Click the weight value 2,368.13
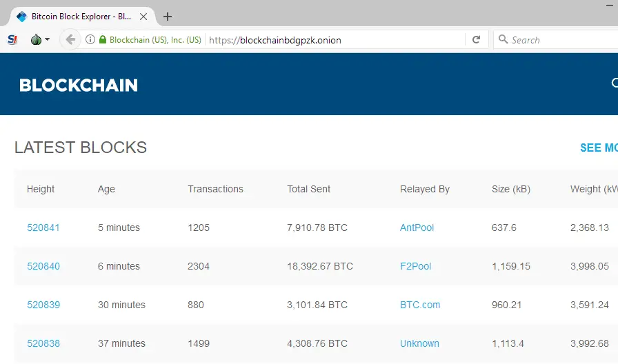The height and width of the screenshot is (364, 618). [x=590, y=228]
